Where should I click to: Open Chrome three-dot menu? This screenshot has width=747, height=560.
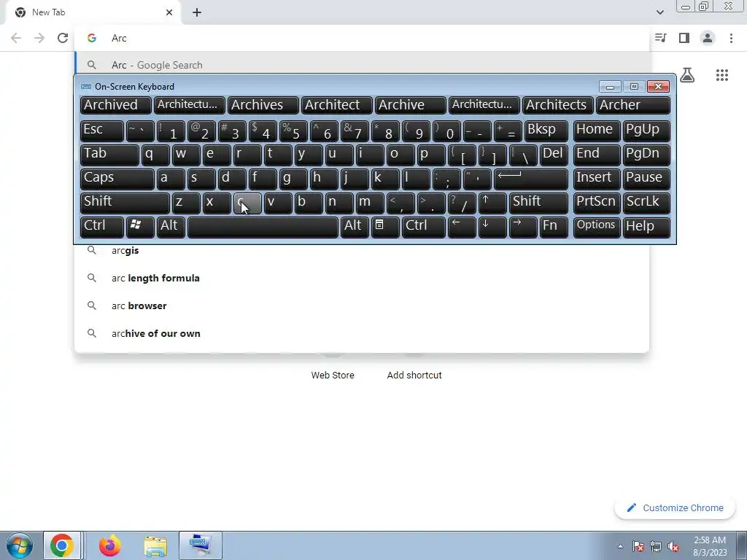point(731,38)
